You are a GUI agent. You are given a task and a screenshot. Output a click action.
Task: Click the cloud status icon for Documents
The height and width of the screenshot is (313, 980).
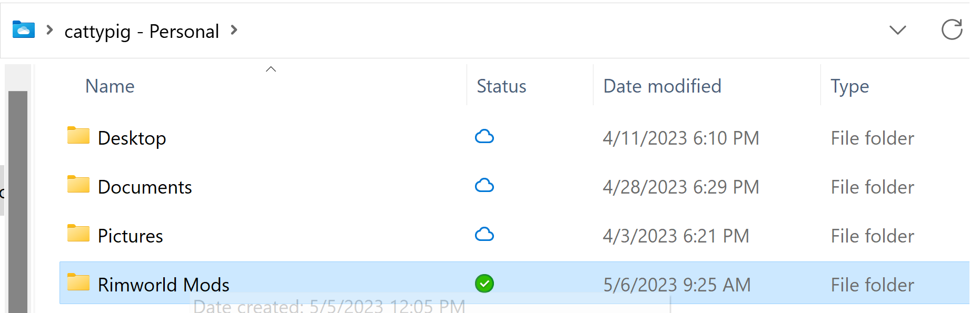(x=484, y=186)
